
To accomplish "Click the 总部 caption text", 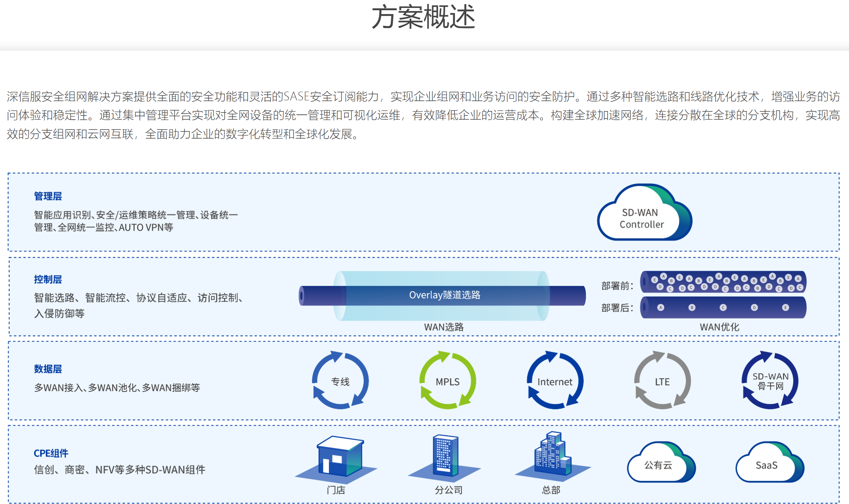I will 551,490.
